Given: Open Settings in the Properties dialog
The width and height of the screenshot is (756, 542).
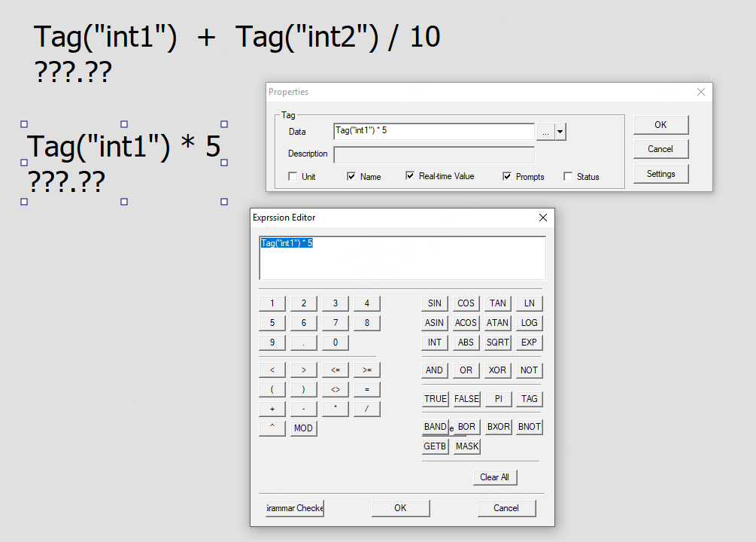Looking at the screenshot, I should pyautogui.click(x=660, y=174).
